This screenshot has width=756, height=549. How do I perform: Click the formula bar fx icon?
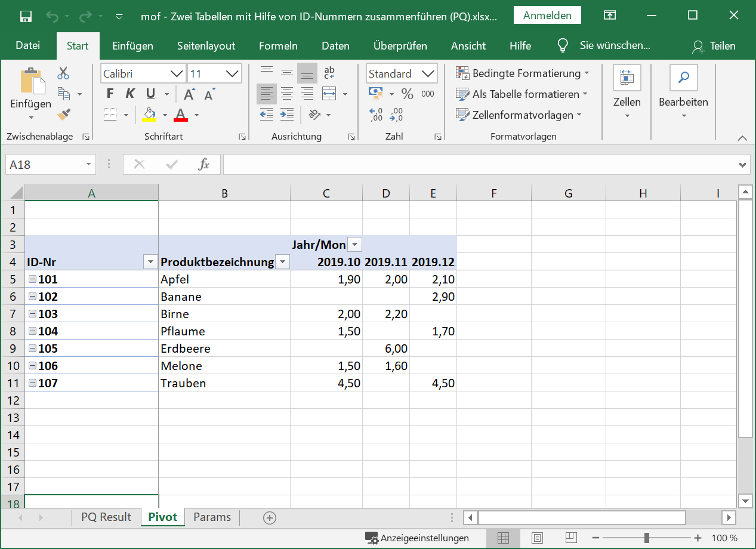pyautogui.click(x=203, y=165)
